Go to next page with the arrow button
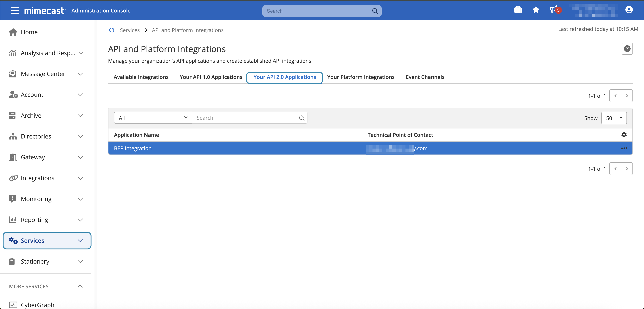Viewport: 644px width, 309px height. pyautogui.click(x=627, y=95)
